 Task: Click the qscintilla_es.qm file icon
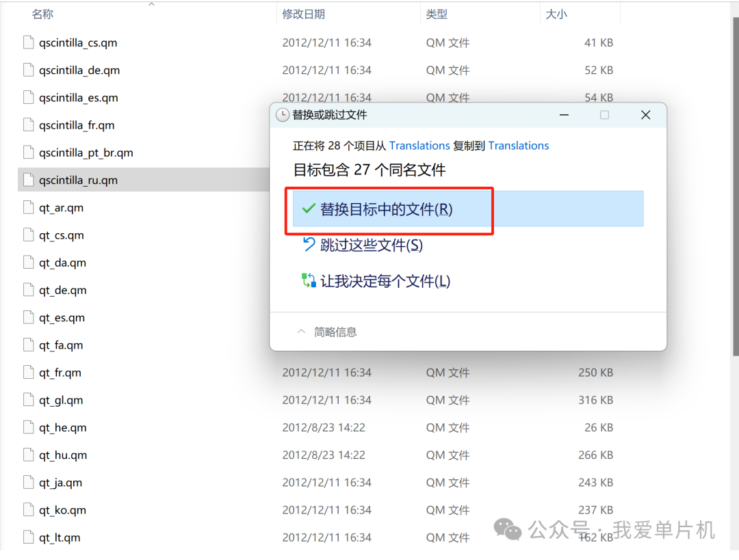coord(29,98)
